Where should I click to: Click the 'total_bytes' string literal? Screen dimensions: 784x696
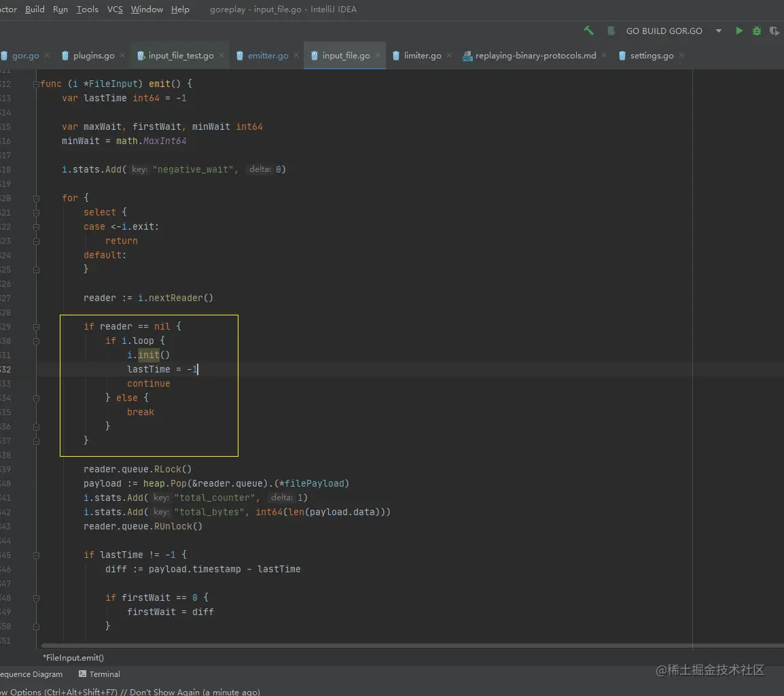pyautogui.click(x=209, y=512)
